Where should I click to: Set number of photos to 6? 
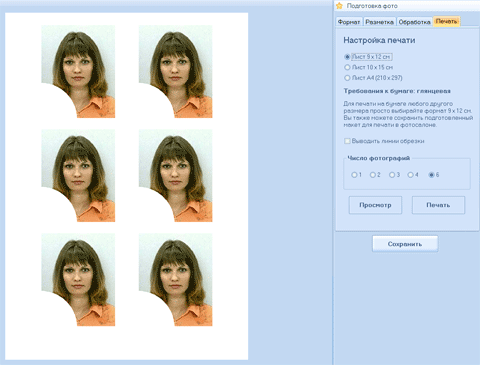432,175
